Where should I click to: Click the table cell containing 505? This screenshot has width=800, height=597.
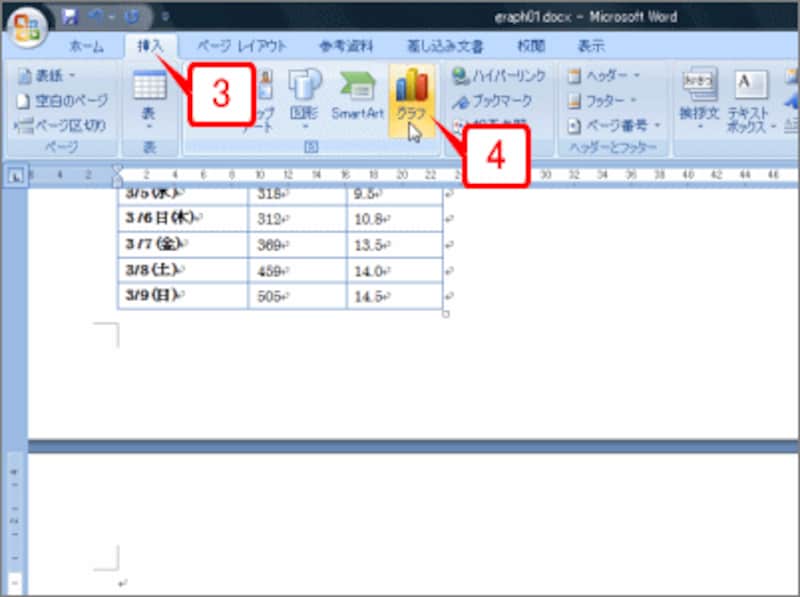(x=297, y=296)
